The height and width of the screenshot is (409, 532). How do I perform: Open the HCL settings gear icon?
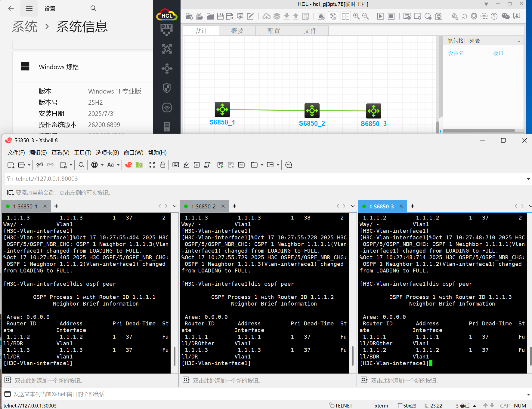474,16
